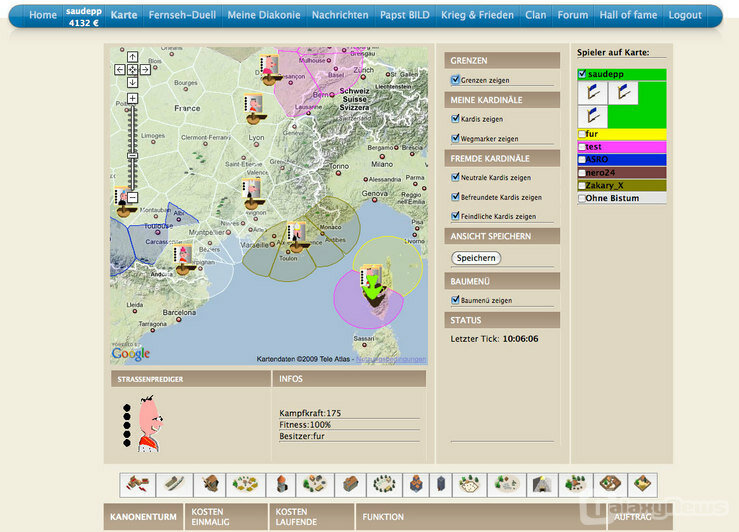Select the cardinal marker above Toulon
Image resolution: width=739 pixels, height=532 pixels.
(298, 237)
